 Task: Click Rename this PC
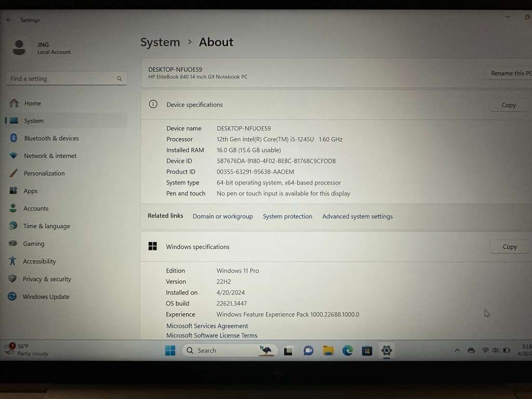click(x=511, y=73)
